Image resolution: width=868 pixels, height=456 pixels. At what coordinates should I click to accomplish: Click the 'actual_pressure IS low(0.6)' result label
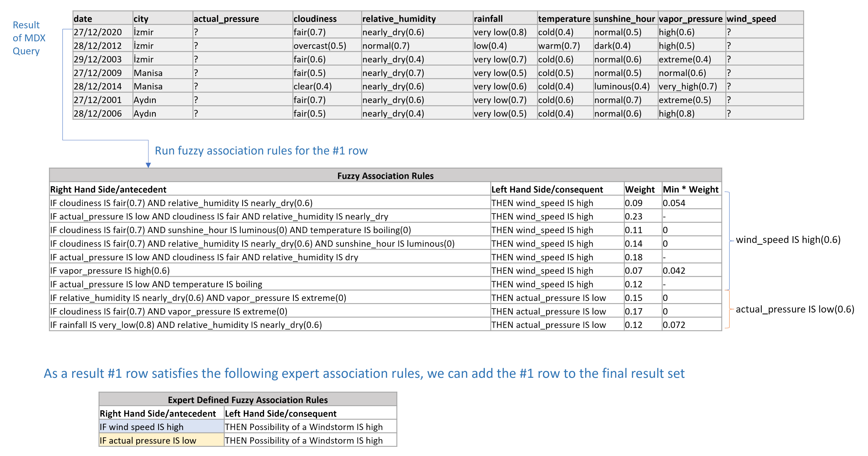click(795, 309)
